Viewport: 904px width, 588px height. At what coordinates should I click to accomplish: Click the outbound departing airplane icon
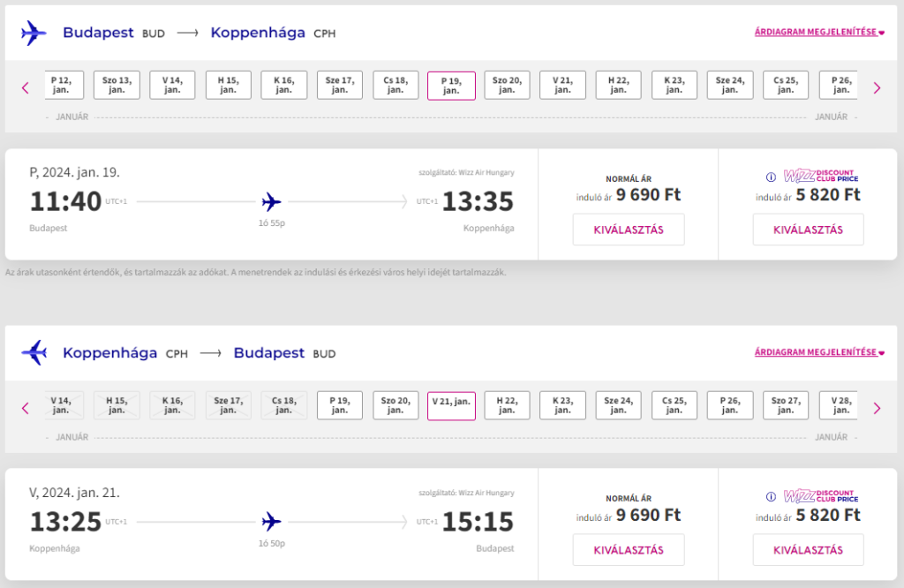click(x=34, y=33)
